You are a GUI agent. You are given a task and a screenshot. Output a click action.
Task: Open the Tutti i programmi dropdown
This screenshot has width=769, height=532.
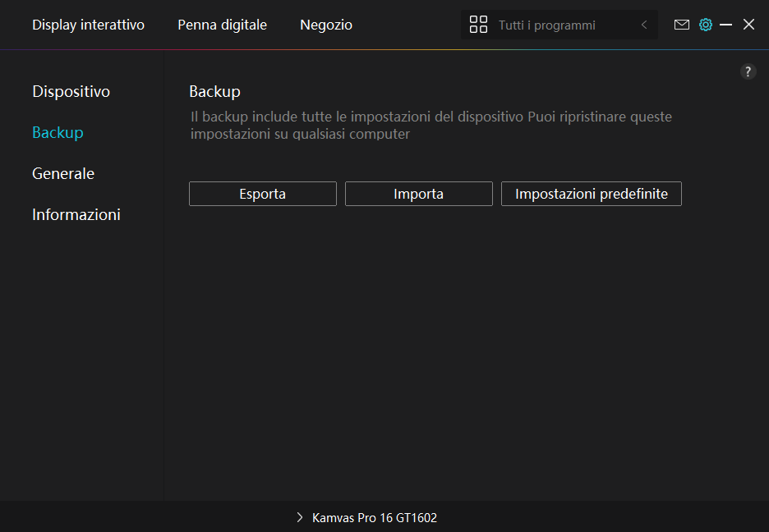[x=546, y=25]
